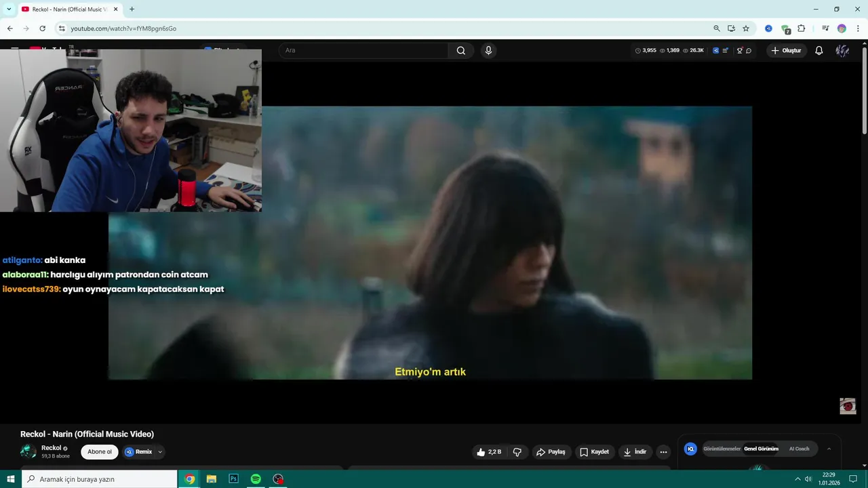Open Spotify from the taskbar
Viewport: 868px width, 488px height.
[x=256, y=479]
